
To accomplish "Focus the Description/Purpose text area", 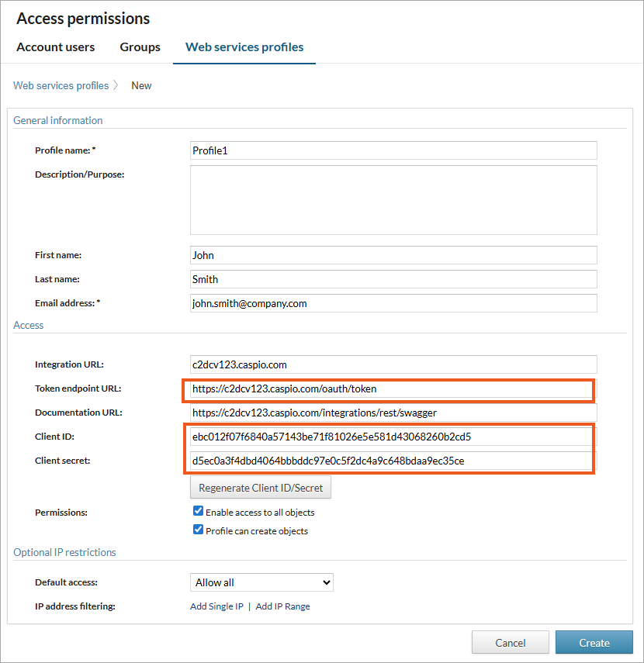I will click(x=393, y=200).
